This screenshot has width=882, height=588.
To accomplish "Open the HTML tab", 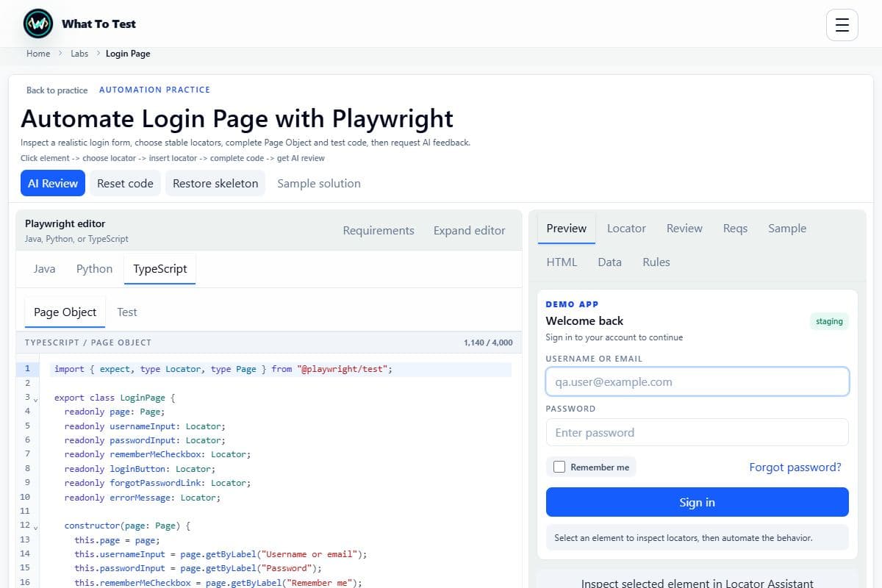I will 562,262.
